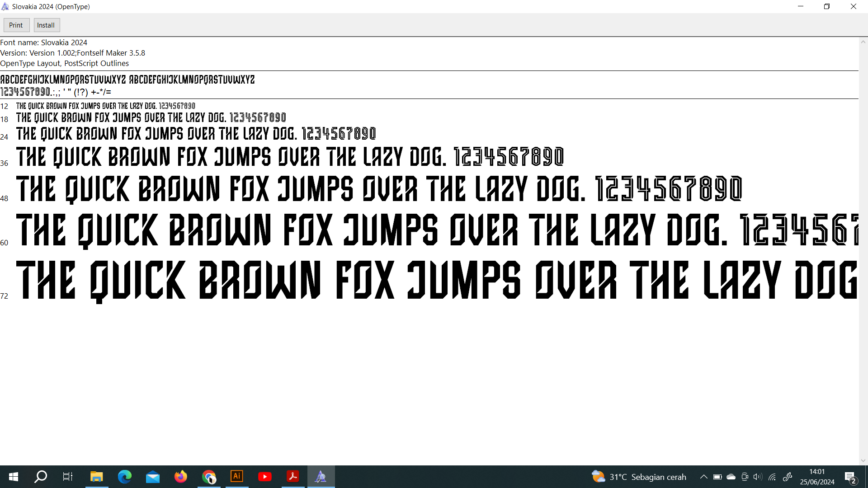Open the volume control in tray
Image resolution: width=868 pixels, height=488 pixels.
point(758,477)
